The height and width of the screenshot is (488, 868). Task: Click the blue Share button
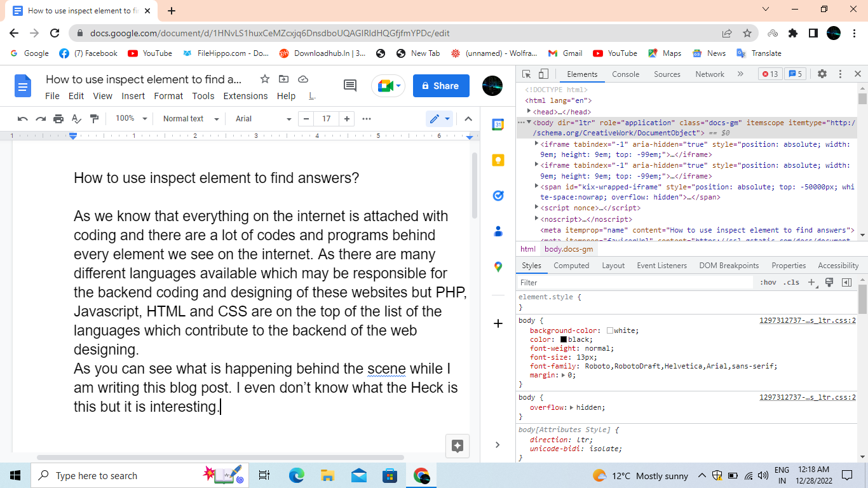pyautogui.click(x=441, y=86)
